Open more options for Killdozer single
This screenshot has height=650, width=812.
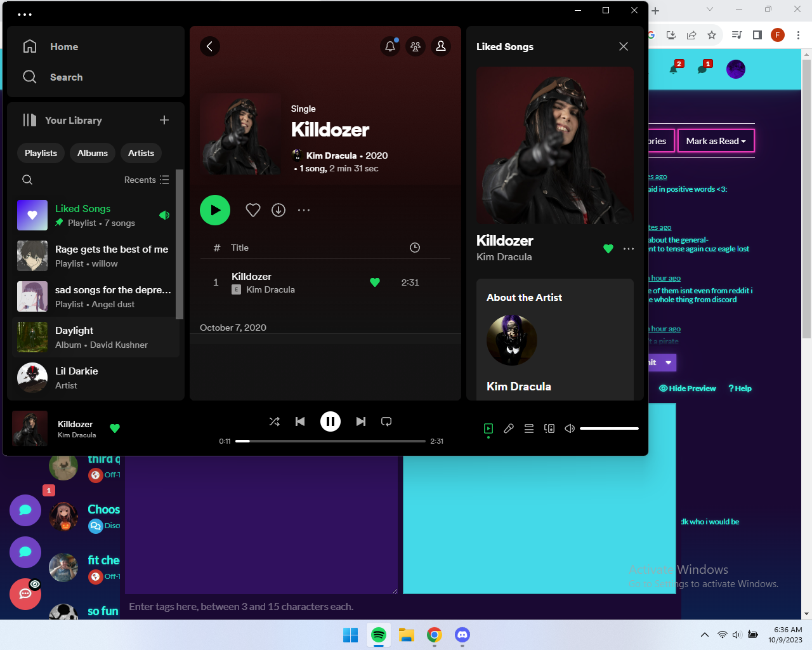[304, 210]
